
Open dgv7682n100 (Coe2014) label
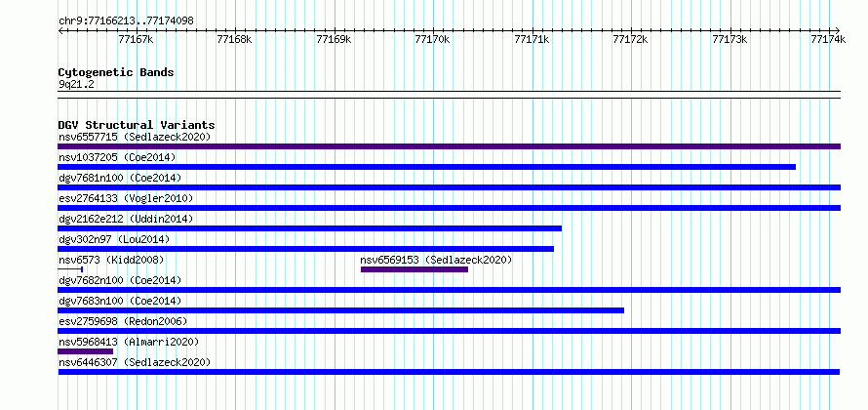120,280
